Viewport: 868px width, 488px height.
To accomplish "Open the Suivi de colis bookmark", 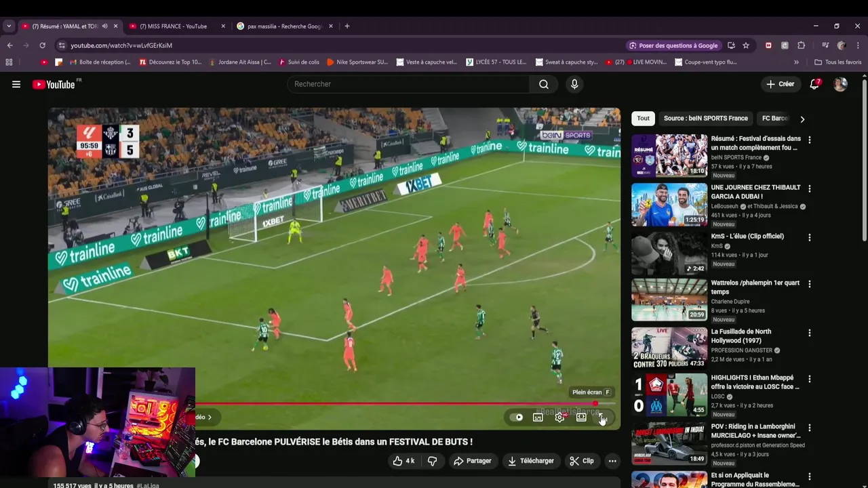I will tap(299, 62).
